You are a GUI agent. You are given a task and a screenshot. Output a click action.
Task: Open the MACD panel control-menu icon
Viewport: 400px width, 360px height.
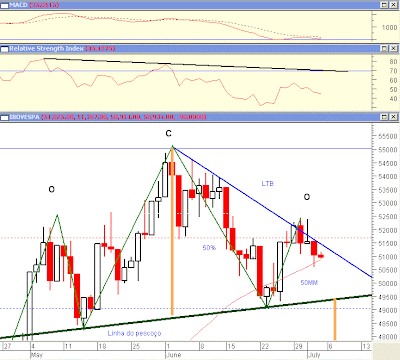click(4, 5)
